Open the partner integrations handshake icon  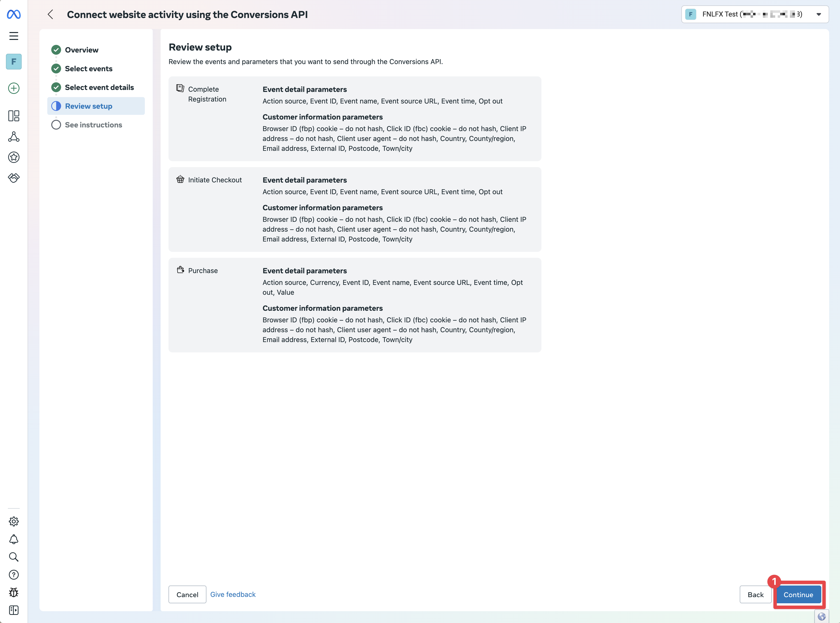pos(14,178)
